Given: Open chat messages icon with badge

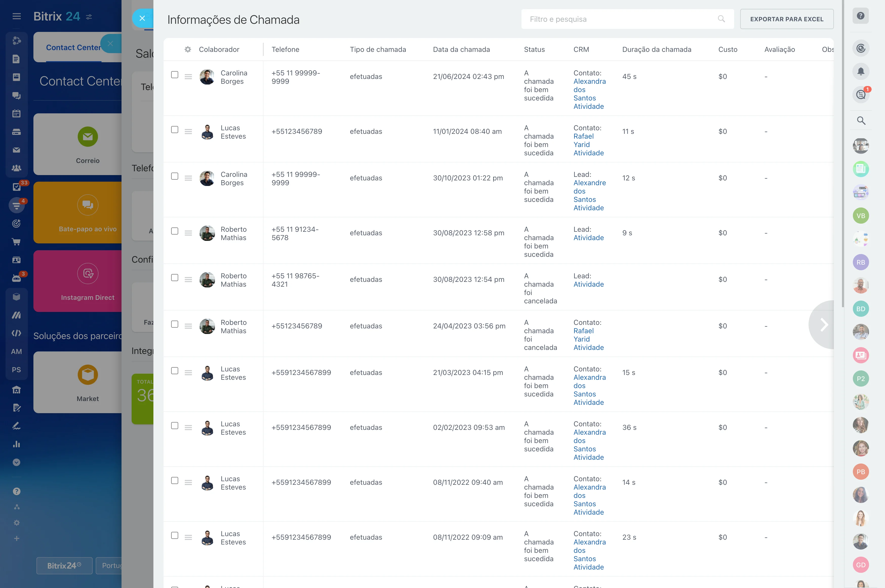Looking at the screenshot, I should [861, 95].
